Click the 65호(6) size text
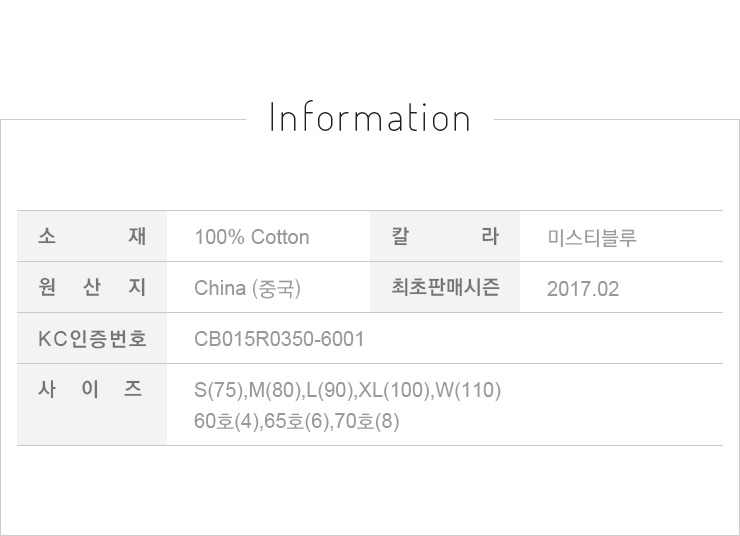The height and width of the screenshot is (536, 740). [x=297, y=421]
